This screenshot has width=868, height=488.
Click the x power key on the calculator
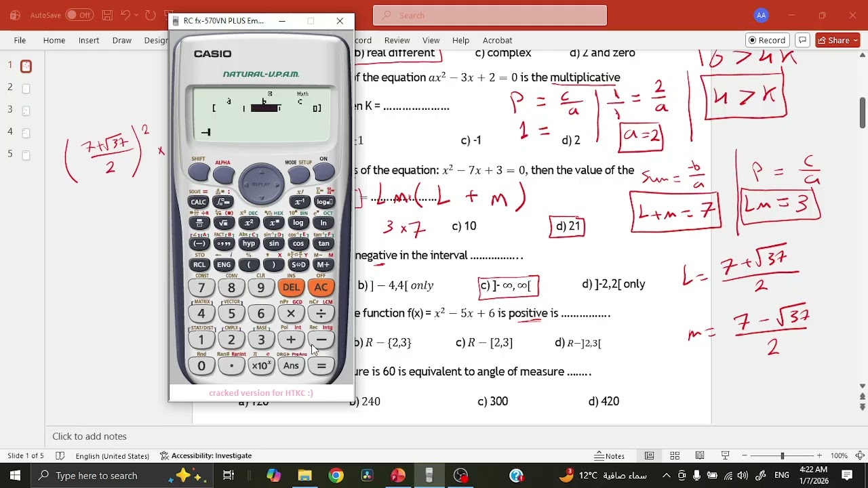point(273,223)
